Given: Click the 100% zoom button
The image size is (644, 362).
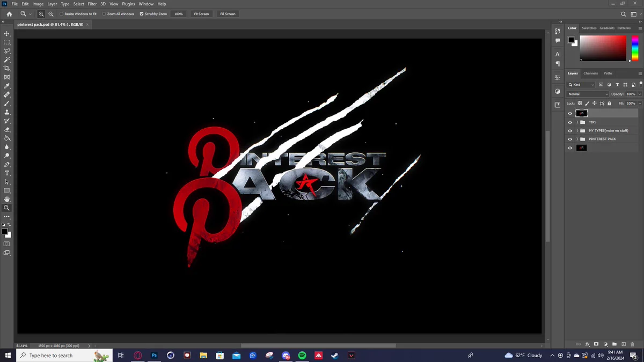Looking at the screenshot, I should (x=179, y=14).
